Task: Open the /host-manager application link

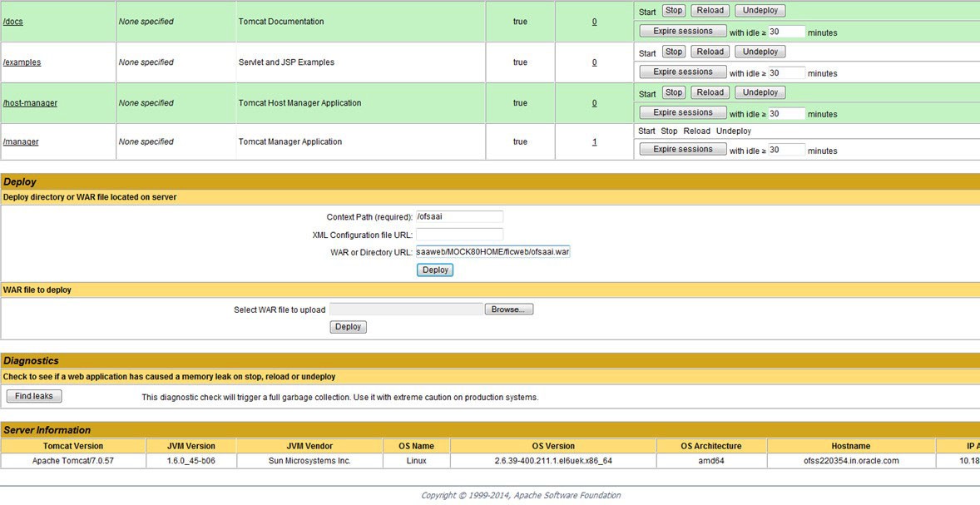Action: [x=30, y=102]
